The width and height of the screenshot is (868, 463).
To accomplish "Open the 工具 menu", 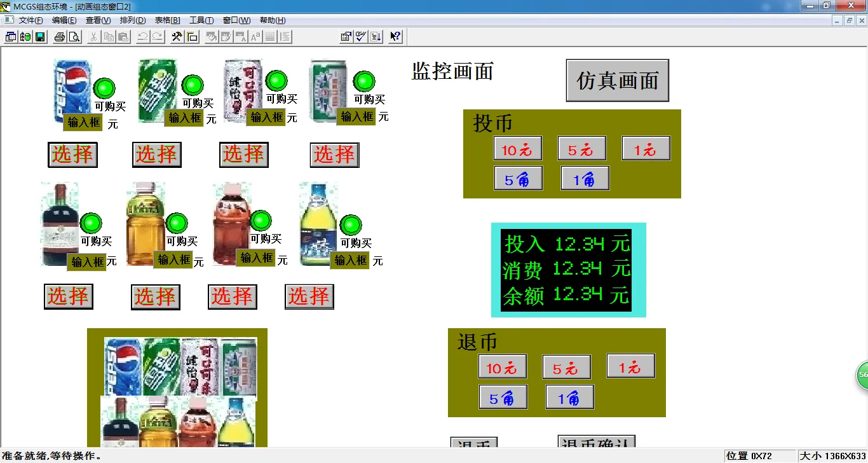I will tap(201, 20).
